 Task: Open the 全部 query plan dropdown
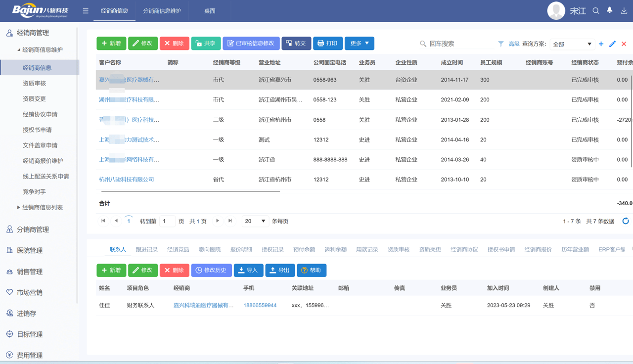tap(572, 44)
